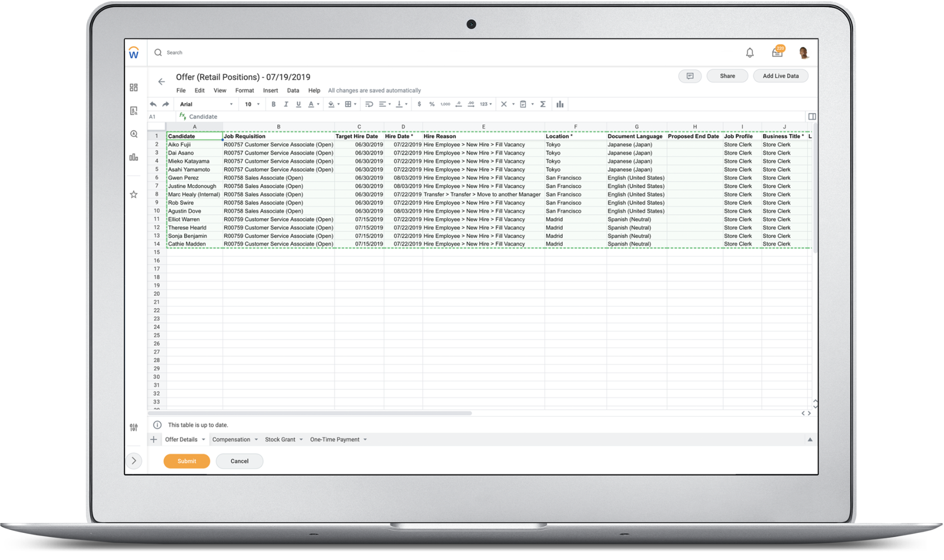Viewport: 944px width, 560px height.
Task: Open the sum function icon
Action: click(x=543, y=104)
